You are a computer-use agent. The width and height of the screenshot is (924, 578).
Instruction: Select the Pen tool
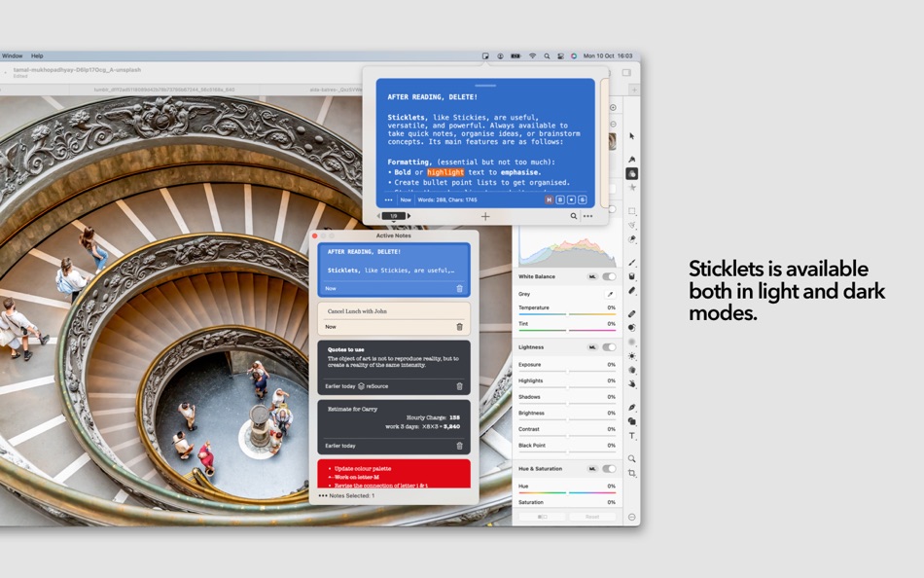coord(631,408)
